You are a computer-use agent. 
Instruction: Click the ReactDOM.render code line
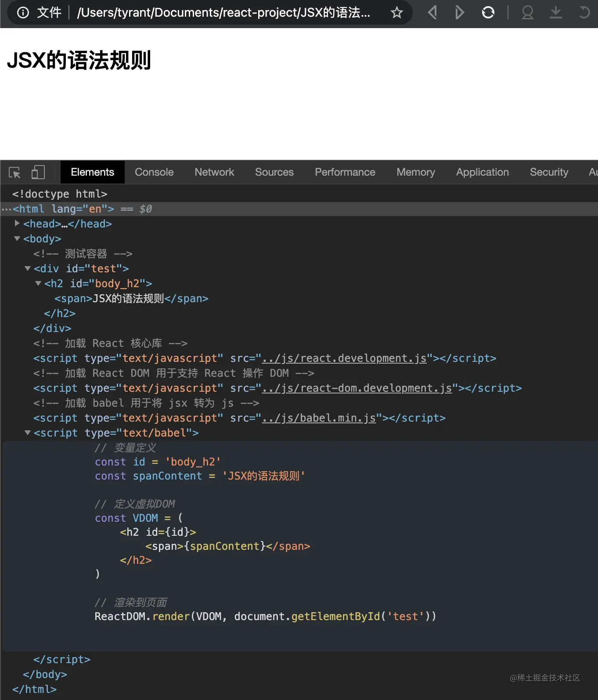tap(266, 617)
